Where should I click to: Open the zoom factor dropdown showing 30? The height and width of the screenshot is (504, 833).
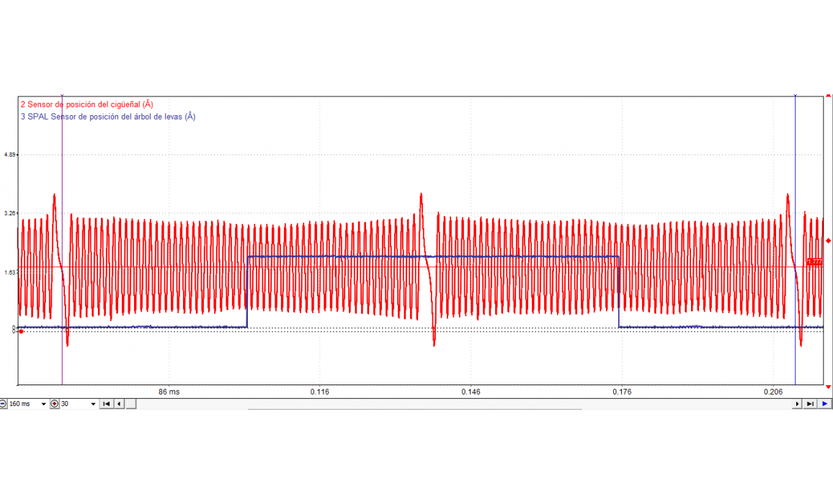93,404
